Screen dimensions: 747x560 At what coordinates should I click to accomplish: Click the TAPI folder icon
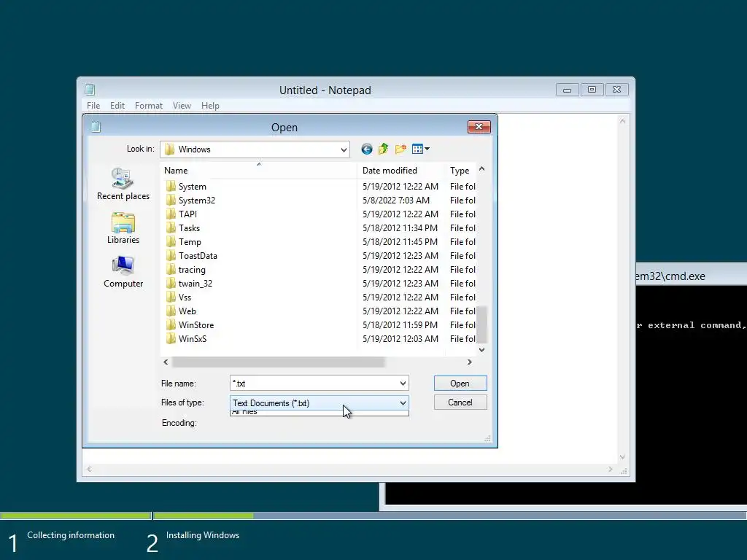coord(171,214)
